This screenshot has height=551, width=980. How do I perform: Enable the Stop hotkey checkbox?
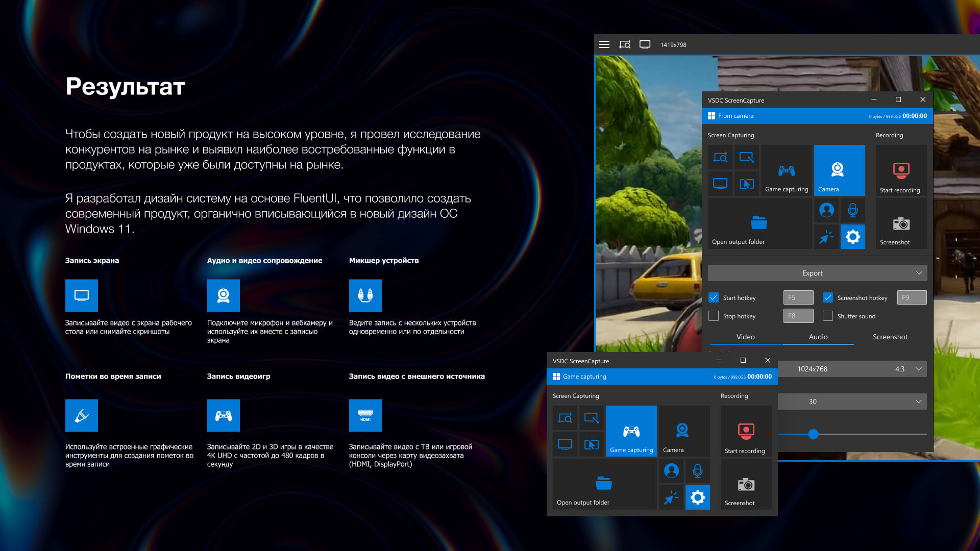pyautogui.click(x=714, y=316)
